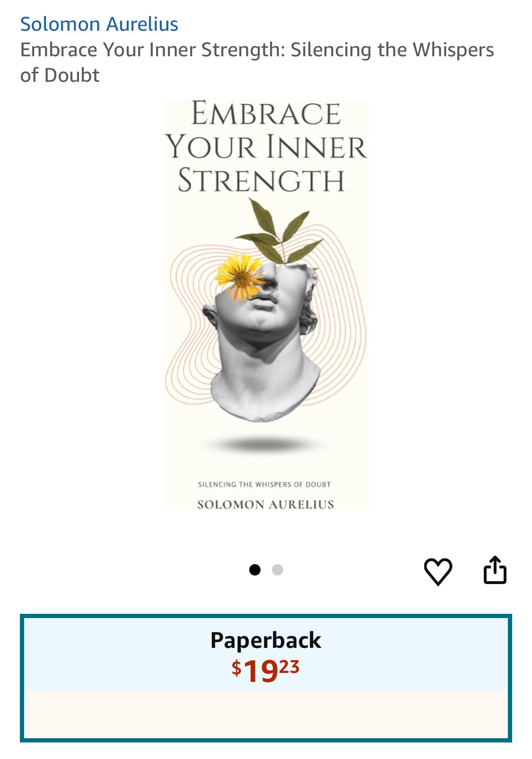Click the bold Paperback label
Screen dimensions: 532x759
point(266,640)
